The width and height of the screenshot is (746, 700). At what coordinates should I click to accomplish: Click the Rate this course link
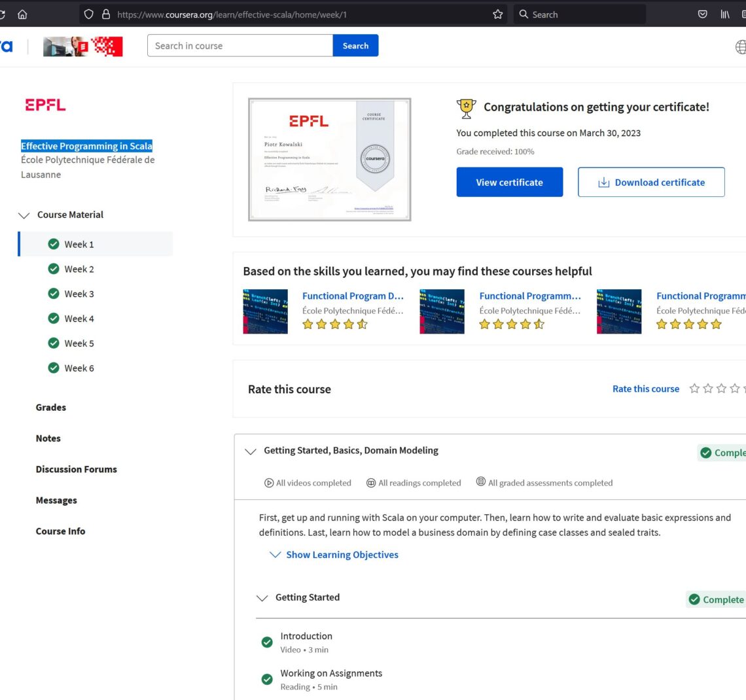coord(646,389)
